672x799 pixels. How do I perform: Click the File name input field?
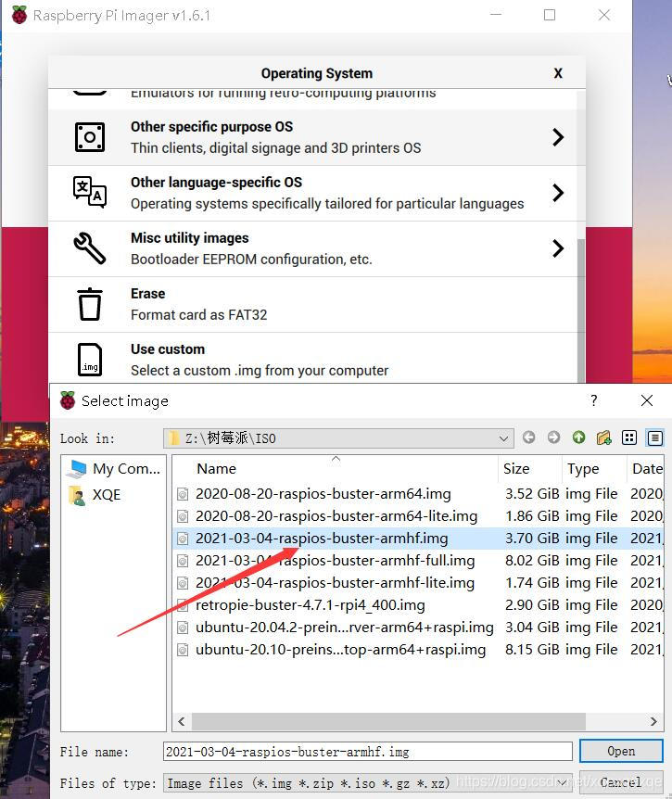pos(367,752)
